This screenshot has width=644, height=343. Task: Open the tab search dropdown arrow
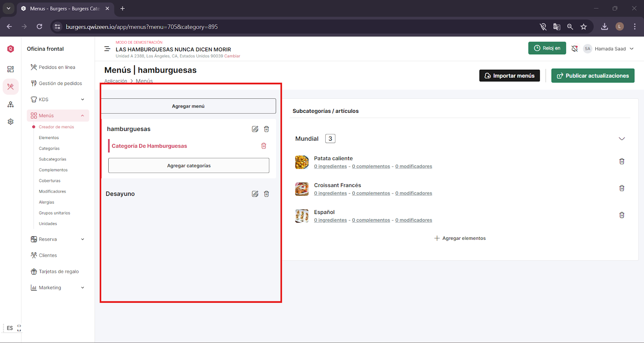8,8
